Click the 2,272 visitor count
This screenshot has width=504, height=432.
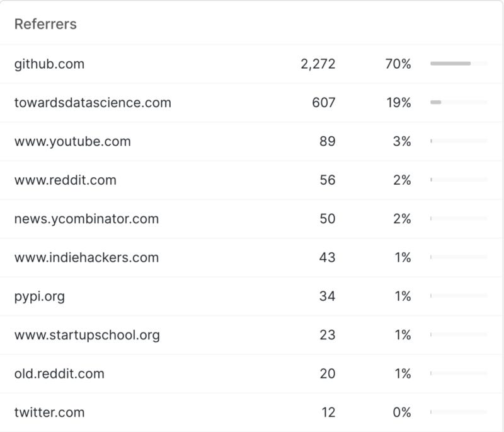pyautogui.click(x=318, y=64)
